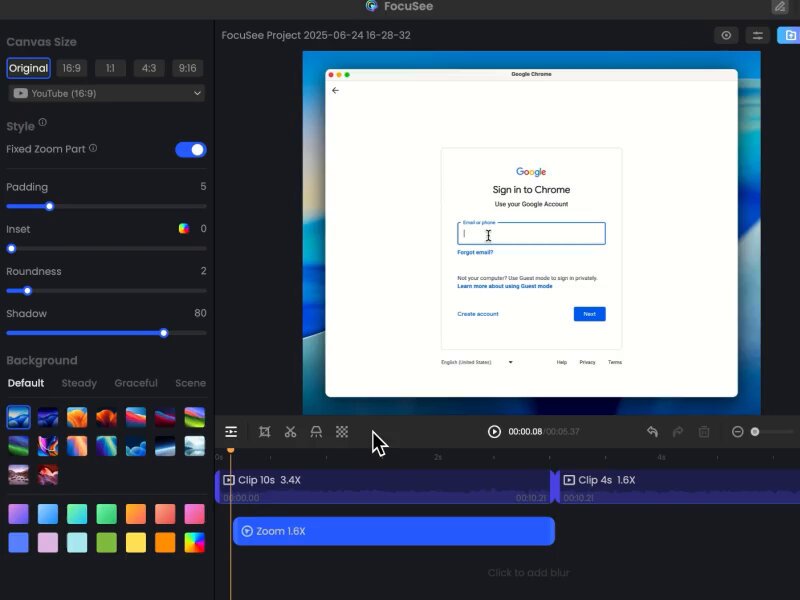Choose the 16:9 canvas size

pos(71,68)
